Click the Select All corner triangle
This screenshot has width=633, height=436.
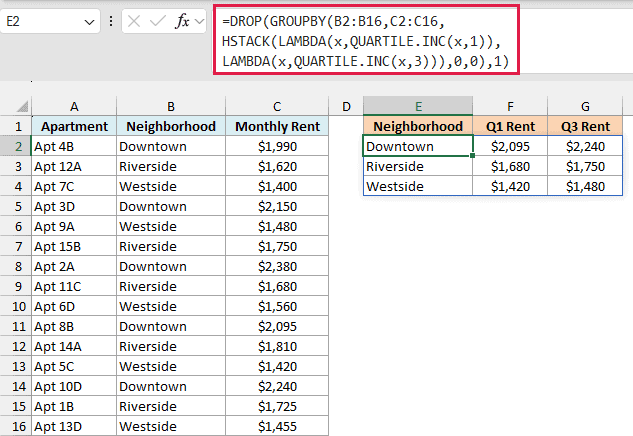pyautogui.click(x=23, y=107)
